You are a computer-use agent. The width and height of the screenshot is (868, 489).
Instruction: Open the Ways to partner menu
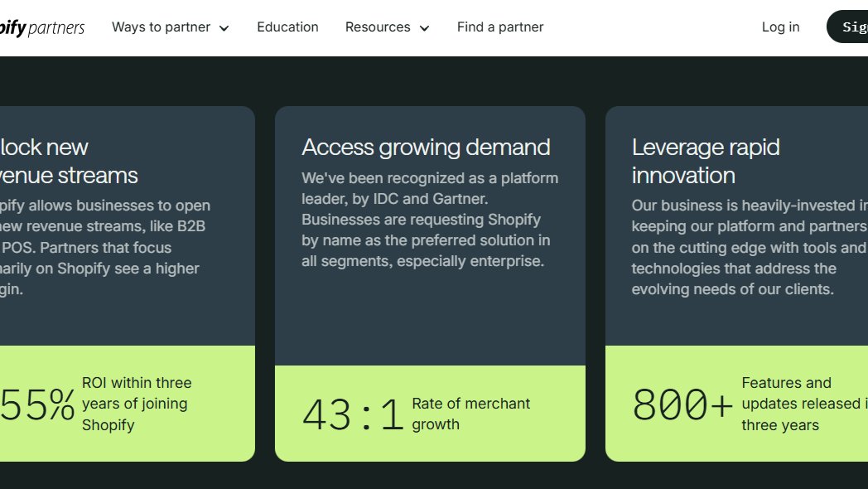[170, 27]
